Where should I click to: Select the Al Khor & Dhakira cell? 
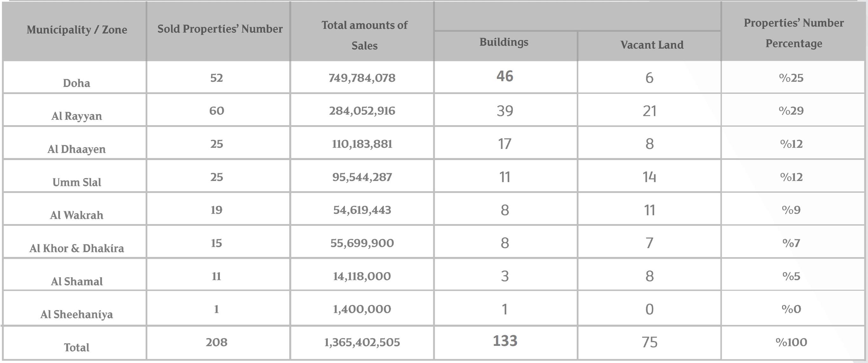point(76,248)
